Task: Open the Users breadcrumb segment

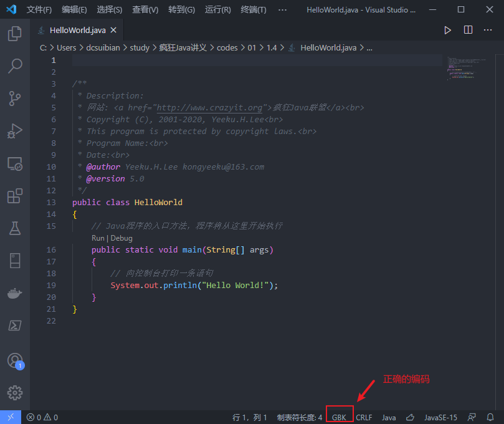Action: (66, 48)
